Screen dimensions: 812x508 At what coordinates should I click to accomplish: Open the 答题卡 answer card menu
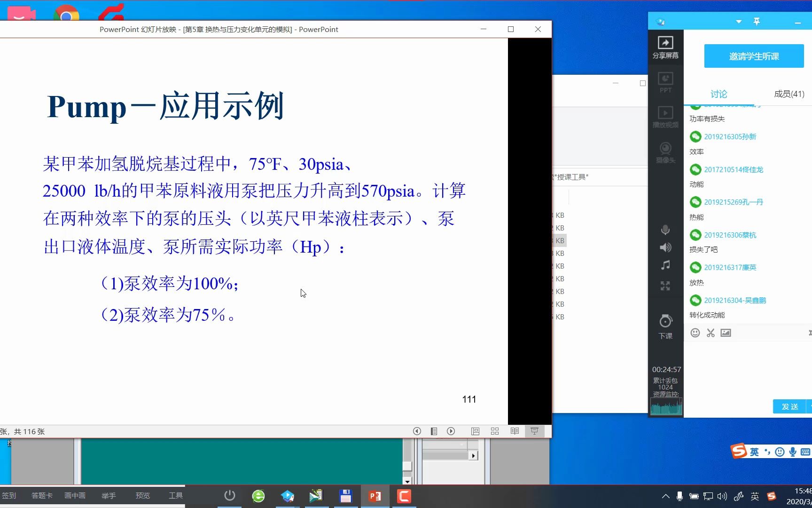pos(42,496)
